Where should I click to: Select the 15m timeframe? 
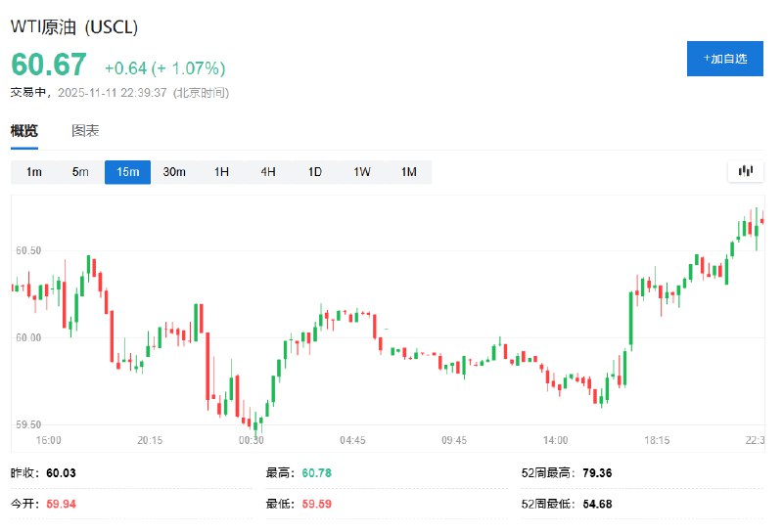pos(128,172)
